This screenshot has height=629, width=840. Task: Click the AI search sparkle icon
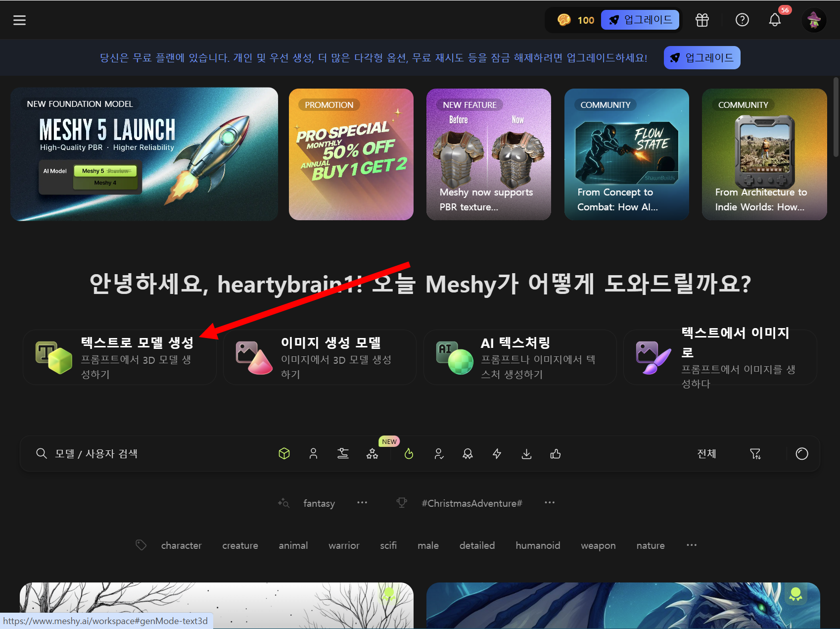(283, 503)
